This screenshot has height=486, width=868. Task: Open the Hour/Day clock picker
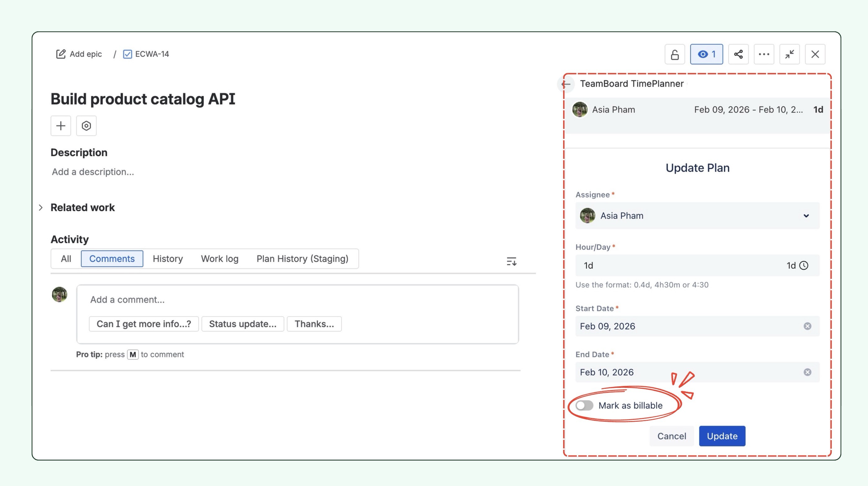pos(804,266)
